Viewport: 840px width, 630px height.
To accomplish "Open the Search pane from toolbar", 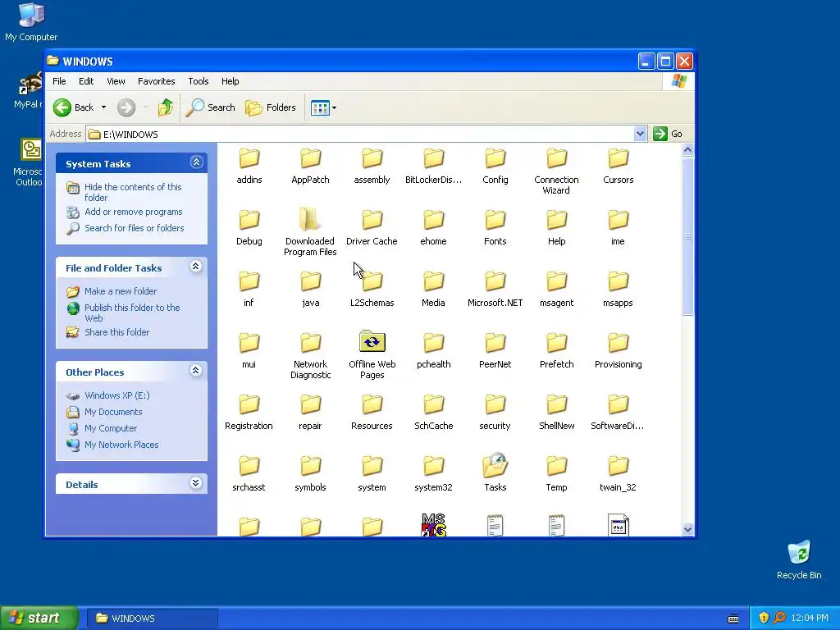I will point(211,107).
